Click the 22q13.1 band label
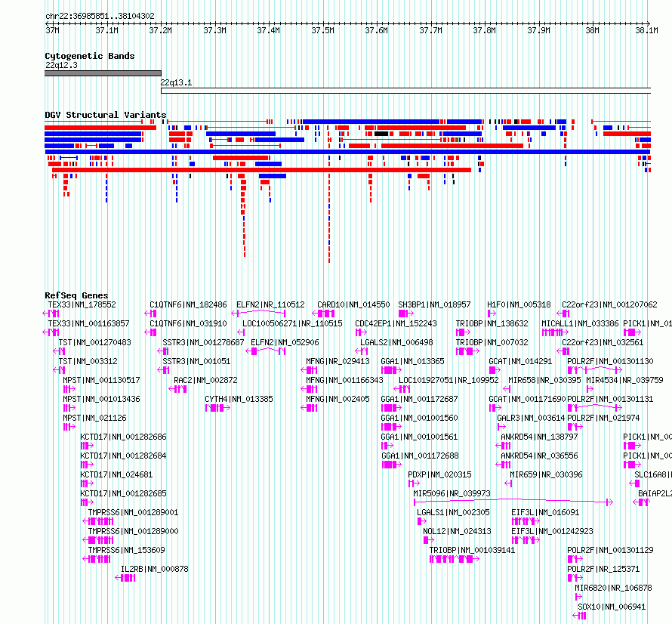The width and height of the screenshot is (672, 624). pos(176,82)
